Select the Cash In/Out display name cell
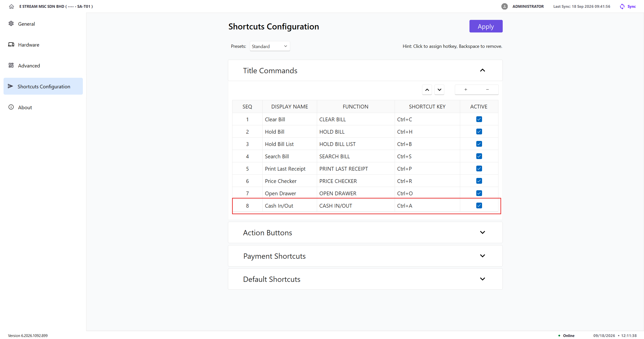The image size is (644, 339). pos(290,206)
